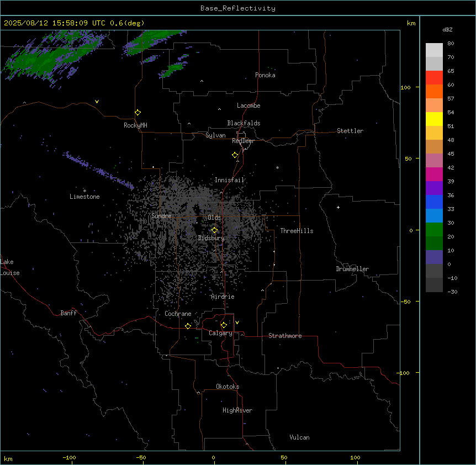This screenshot has height=465, width=476.
Task: Select the dBZ legend heading
Action: click(447, 30)
